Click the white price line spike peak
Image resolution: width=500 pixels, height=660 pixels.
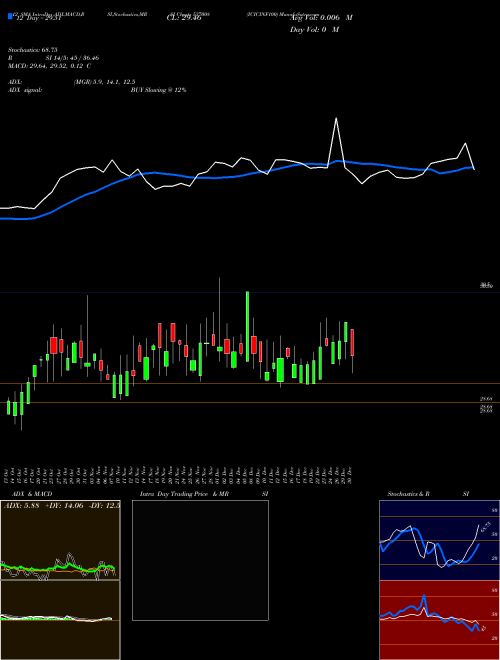(x=336, y=119)
